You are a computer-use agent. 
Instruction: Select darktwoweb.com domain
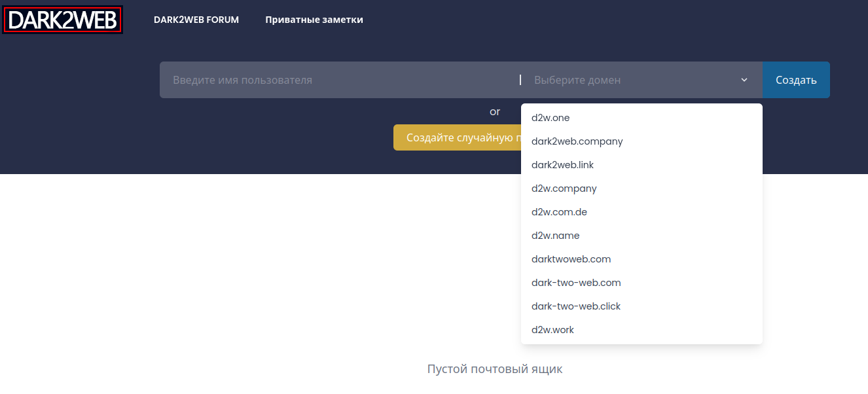click(x=642, y=259)
